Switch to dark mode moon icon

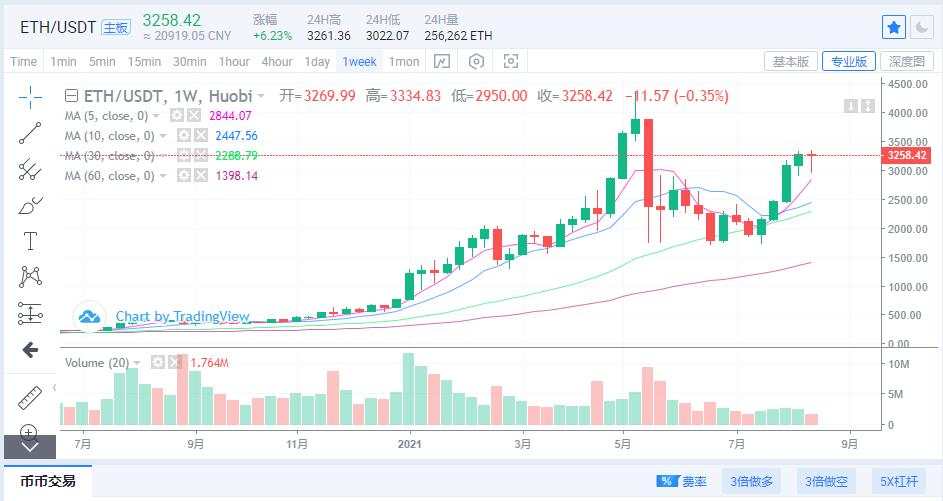click(921, 28)
